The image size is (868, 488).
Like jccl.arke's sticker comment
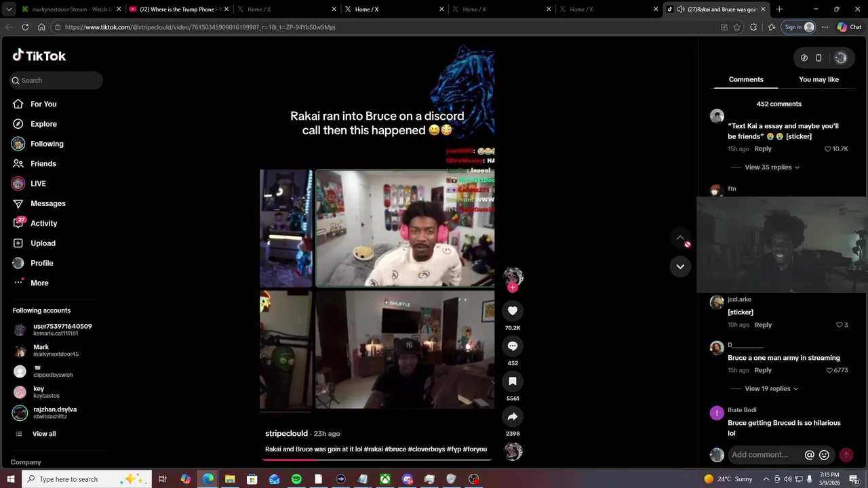840,325
